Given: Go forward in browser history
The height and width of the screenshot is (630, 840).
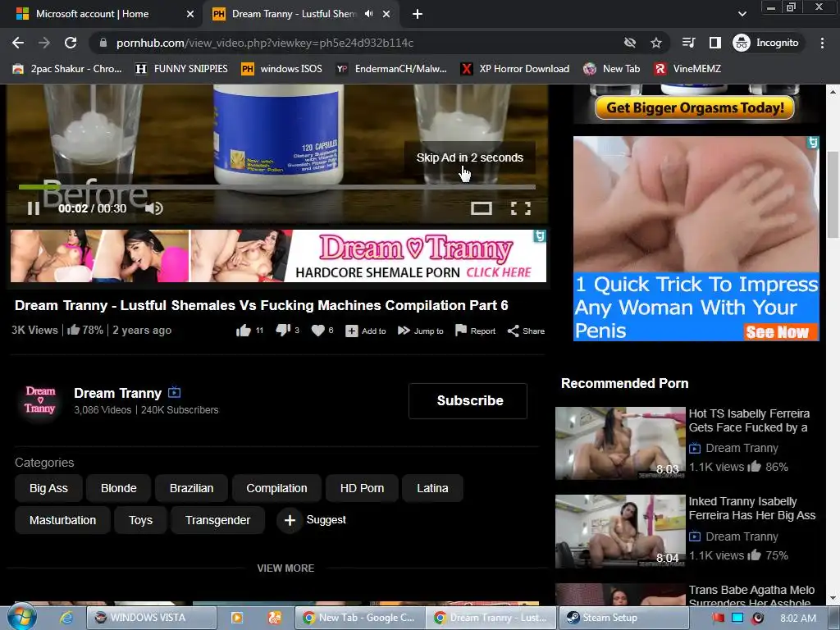Looking at the screenshot, I should pyautogui.click(x=44, y=43).
